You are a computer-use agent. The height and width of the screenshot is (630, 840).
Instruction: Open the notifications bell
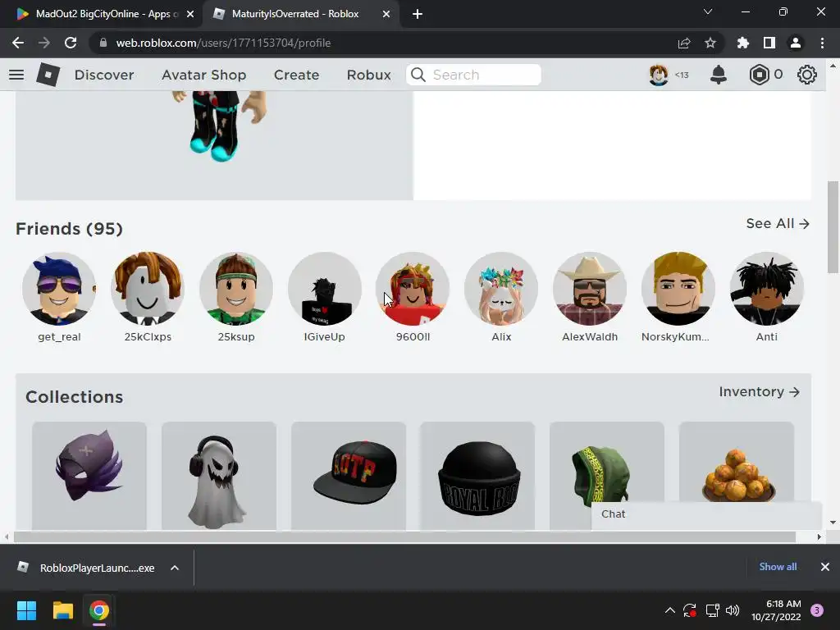click(719, 75)
